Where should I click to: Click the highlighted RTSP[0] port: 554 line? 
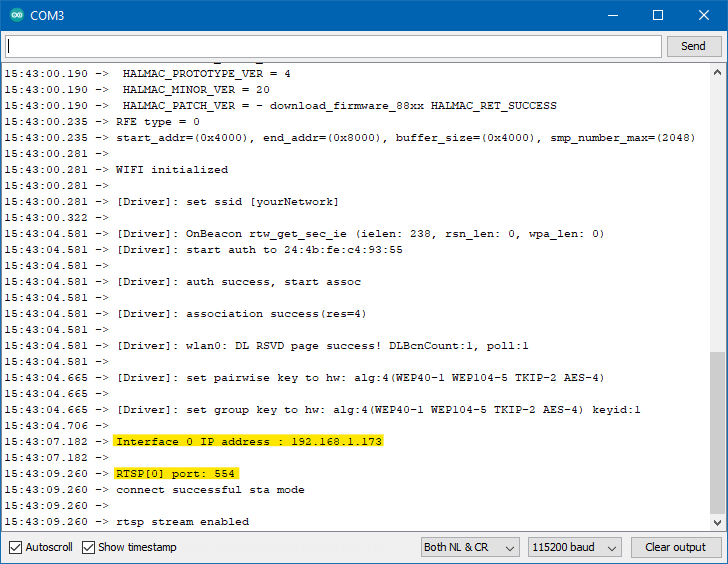pyautogui.click(x=175, y=473)
